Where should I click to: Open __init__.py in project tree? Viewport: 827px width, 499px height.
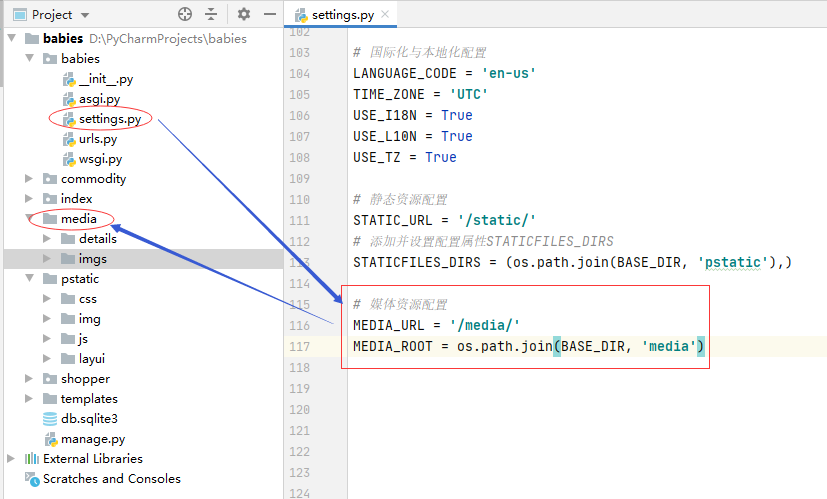(105, 79)
